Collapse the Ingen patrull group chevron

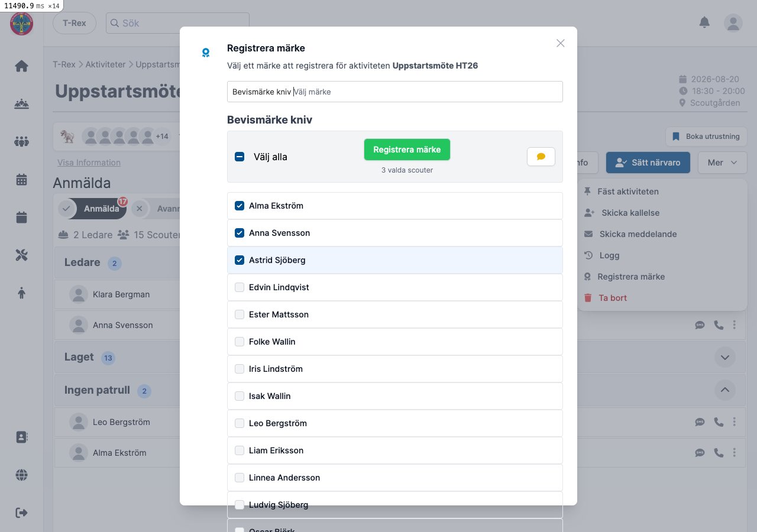725,390
